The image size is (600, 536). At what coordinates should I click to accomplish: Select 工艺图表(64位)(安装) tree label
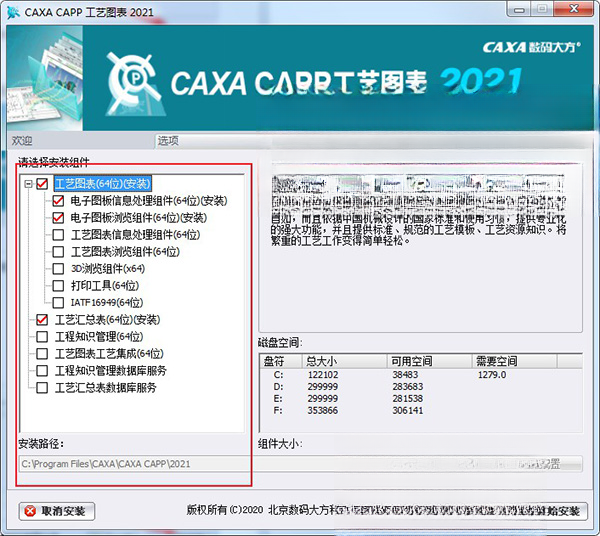coord(103,184)
